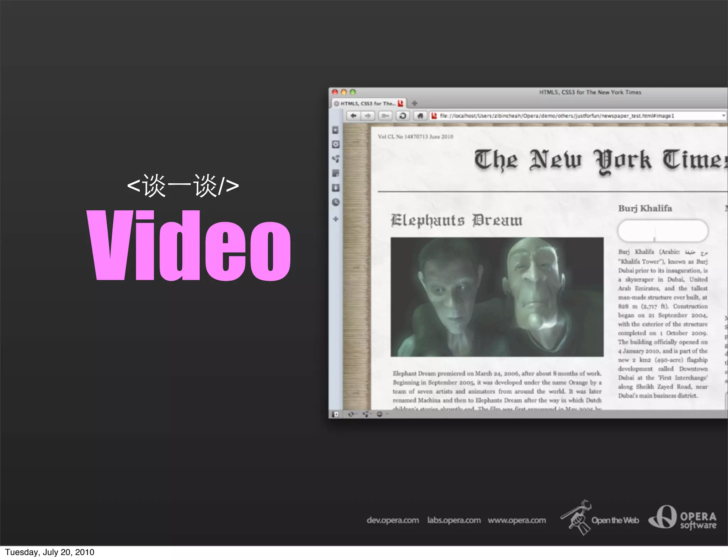Open the Notes panel in the sidebar
The width and height of the screenshot is (728, 560).
point(336,173)
